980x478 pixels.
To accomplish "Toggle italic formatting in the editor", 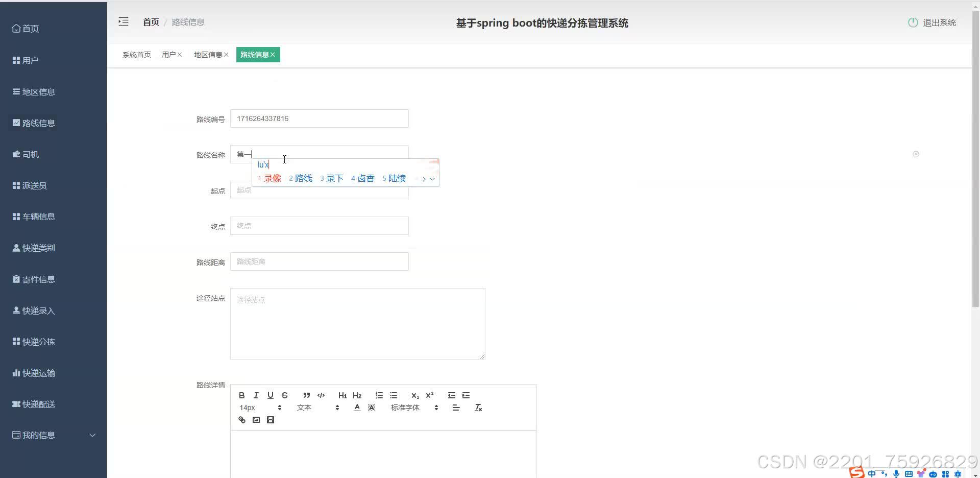I will (256, 395).
